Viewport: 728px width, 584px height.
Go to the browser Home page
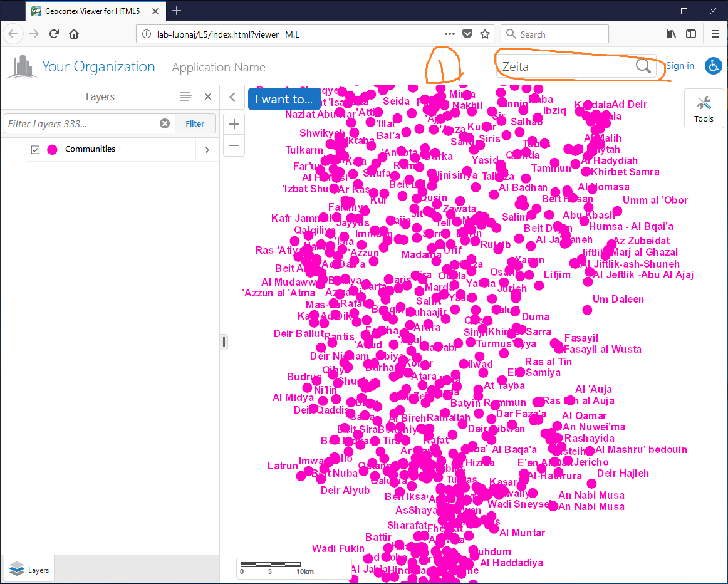74,34
